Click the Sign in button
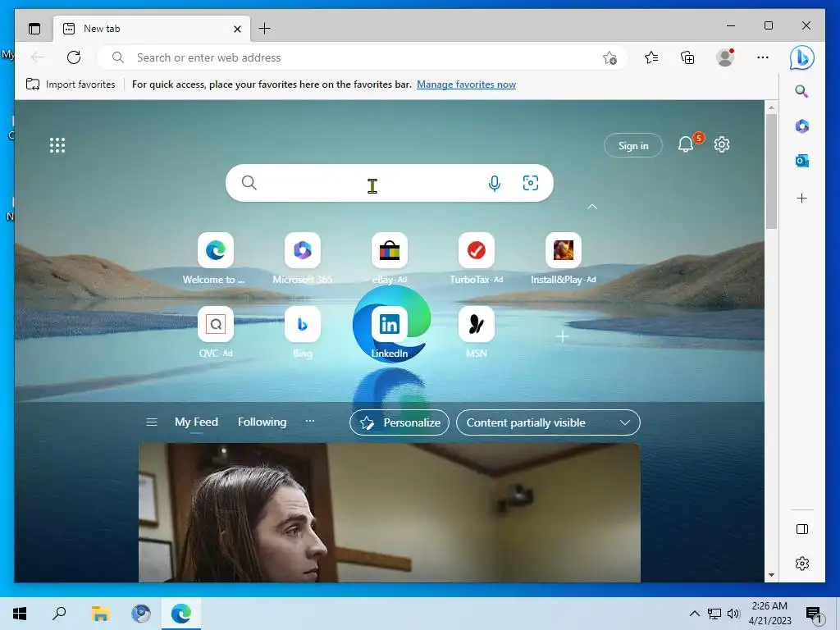840x630 pixels. 633,145
